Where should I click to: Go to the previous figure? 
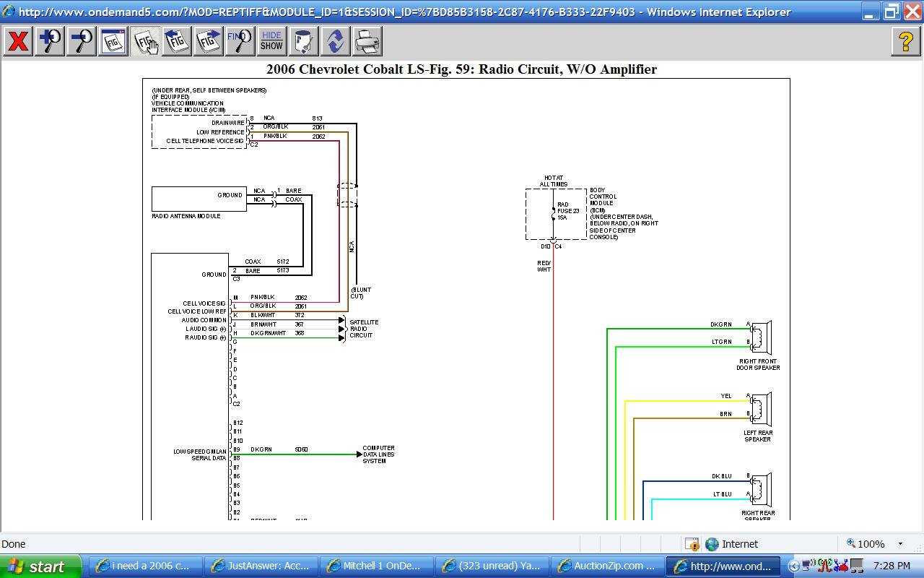(x=176, y=41)
